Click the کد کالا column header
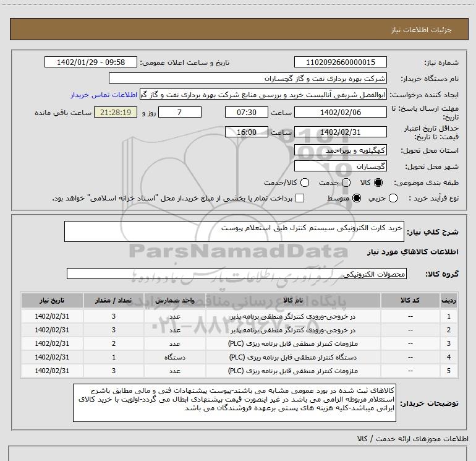 [x=410, y=301]
